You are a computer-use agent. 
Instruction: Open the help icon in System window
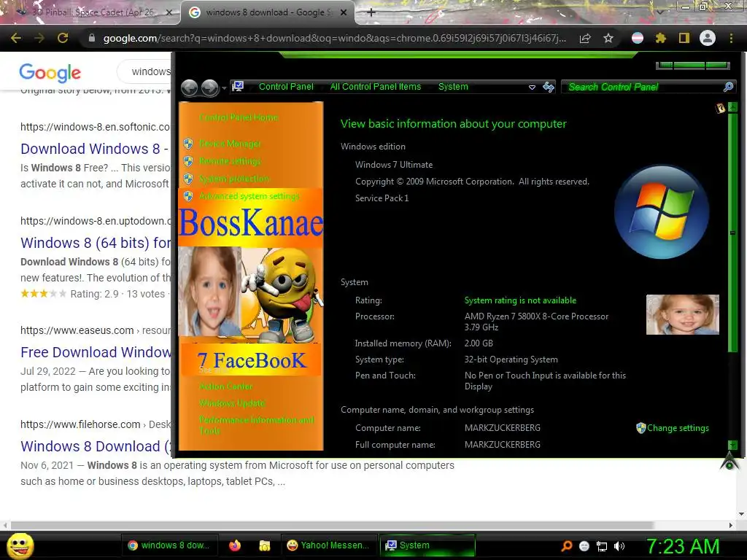tap(720, 108)
